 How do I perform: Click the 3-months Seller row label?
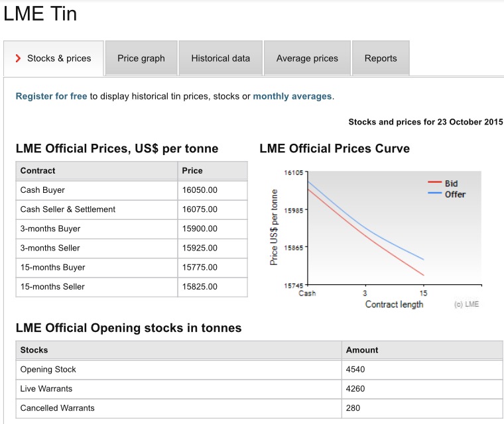(x=50, y=248)
